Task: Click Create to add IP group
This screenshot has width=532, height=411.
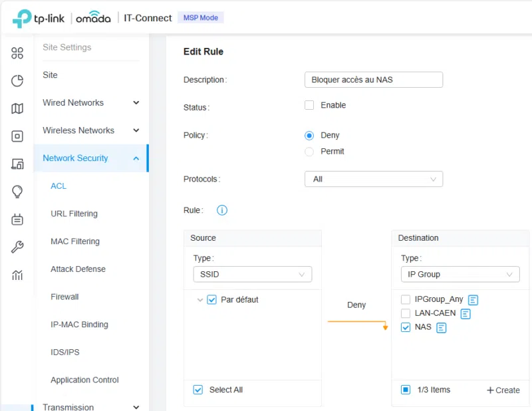Action: 503,390
